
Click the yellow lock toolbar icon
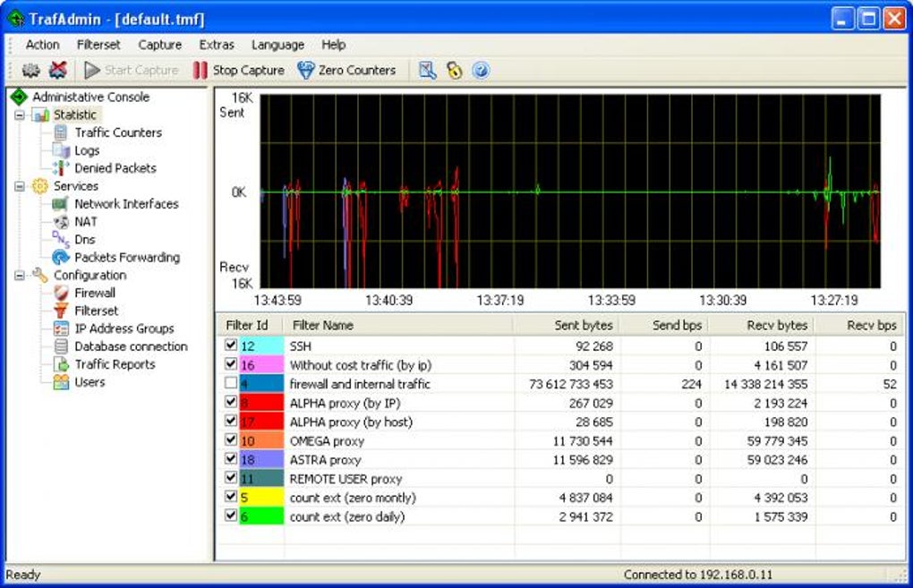tap(454, 71)
